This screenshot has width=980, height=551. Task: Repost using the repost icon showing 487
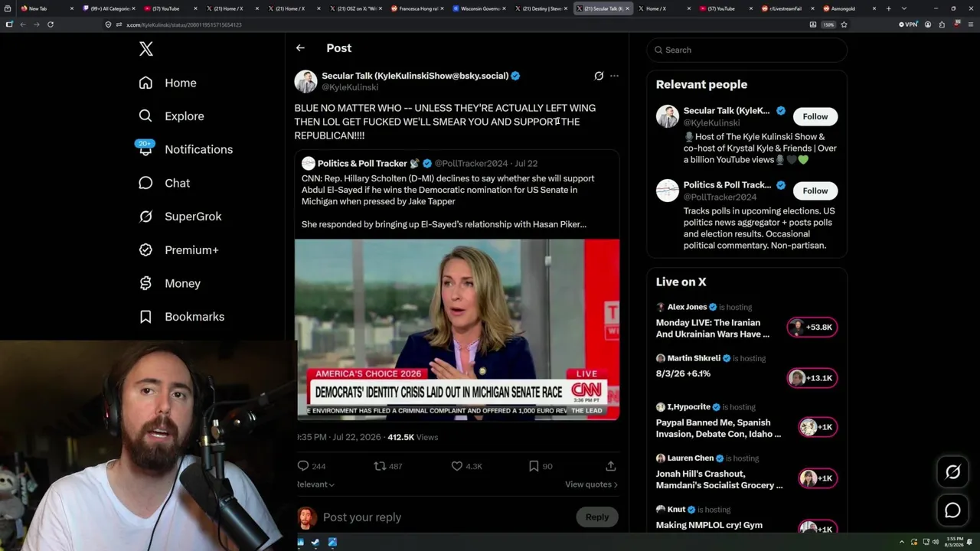380,465
